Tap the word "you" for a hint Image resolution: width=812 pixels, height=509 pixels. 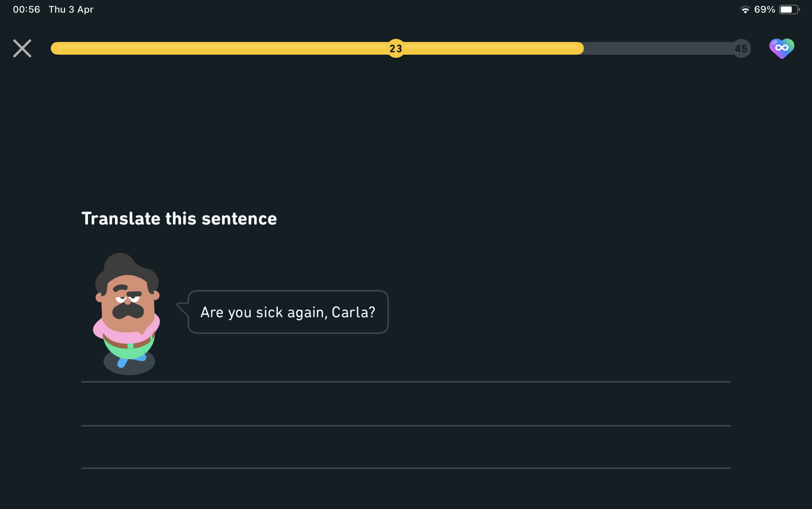click(x=240, y=312)
